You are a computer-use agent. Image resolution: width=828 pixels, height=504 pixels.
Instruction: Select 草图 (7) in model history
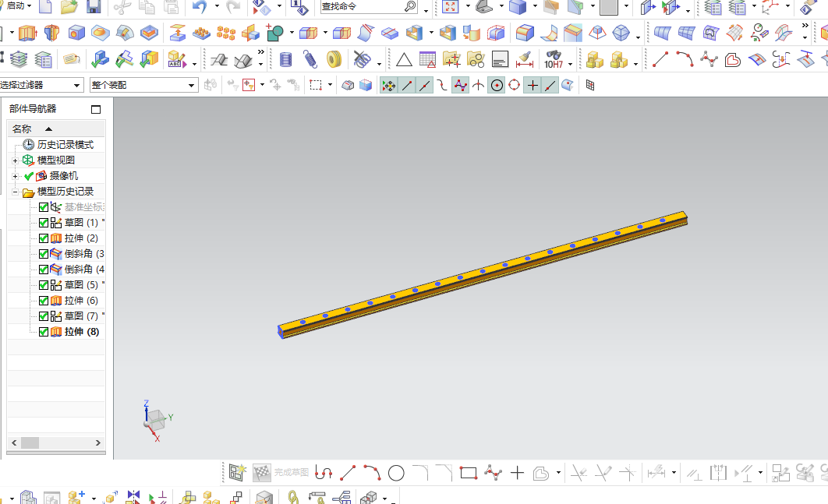(81, 316)
